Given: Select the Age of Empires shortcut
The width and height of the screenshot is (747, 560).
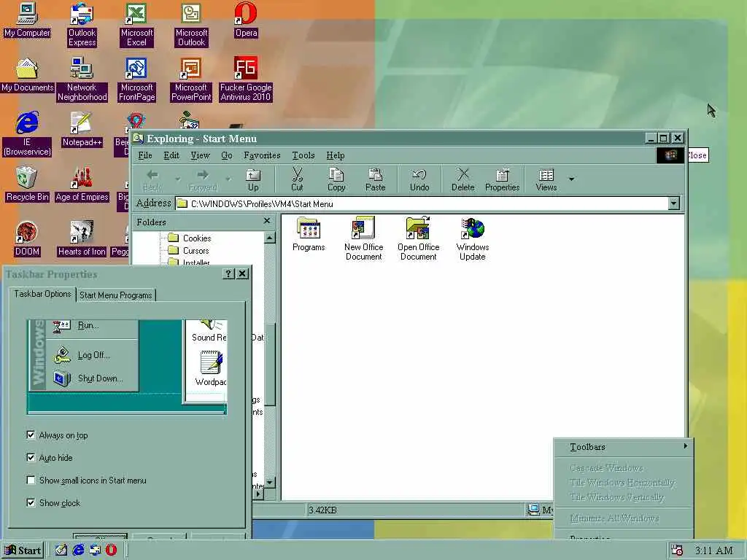Looking at the screenshot, I should click(x=82, y=184).
